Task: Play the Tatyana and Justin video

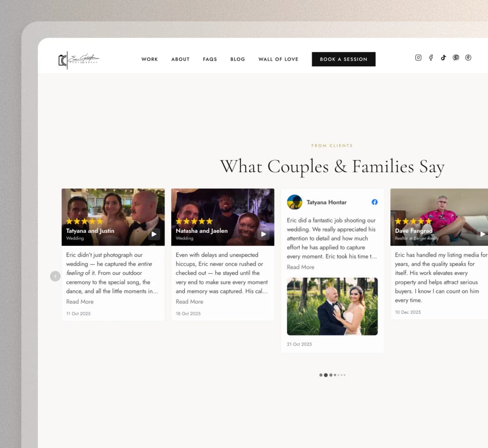Action: [154, 234]
